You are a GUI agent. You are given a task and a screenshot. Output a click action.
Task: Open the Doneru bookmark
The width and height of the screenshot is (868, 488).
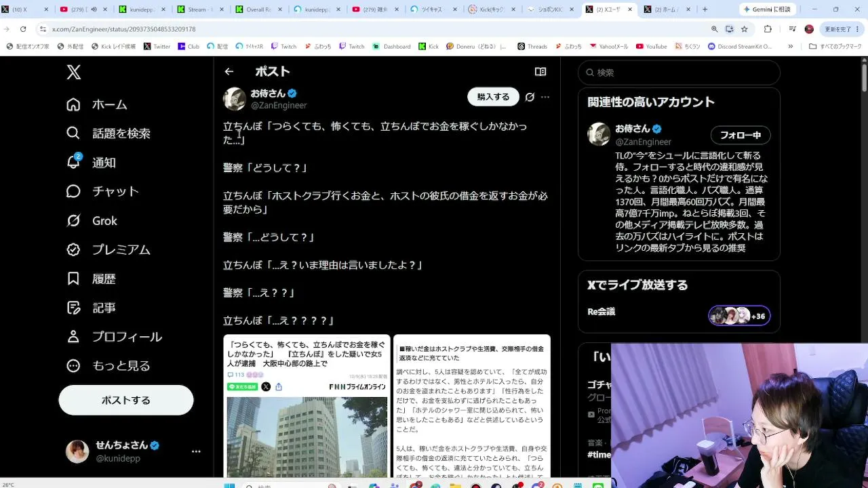tap(476, 47)
